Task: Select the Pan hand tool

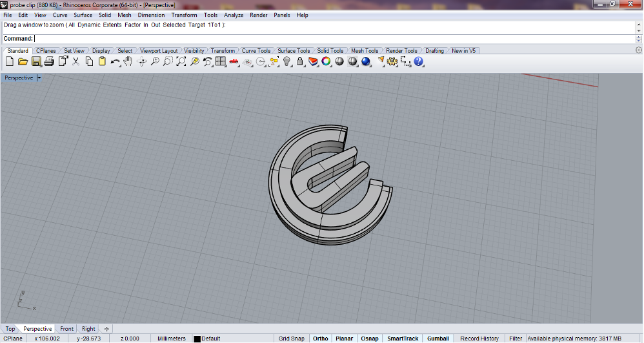Action: [128, 62]
